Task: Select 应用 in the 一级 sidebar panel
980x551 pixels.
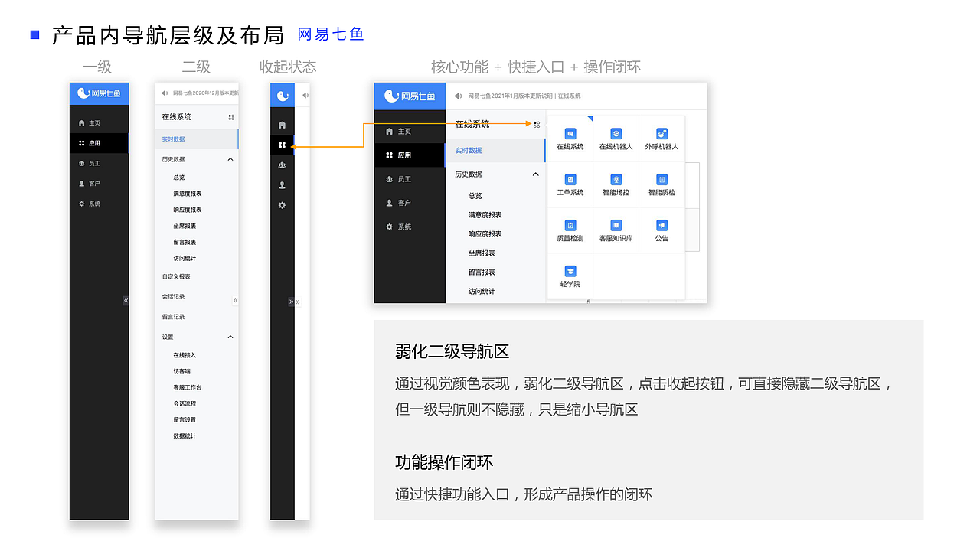Action: point(100,143)
